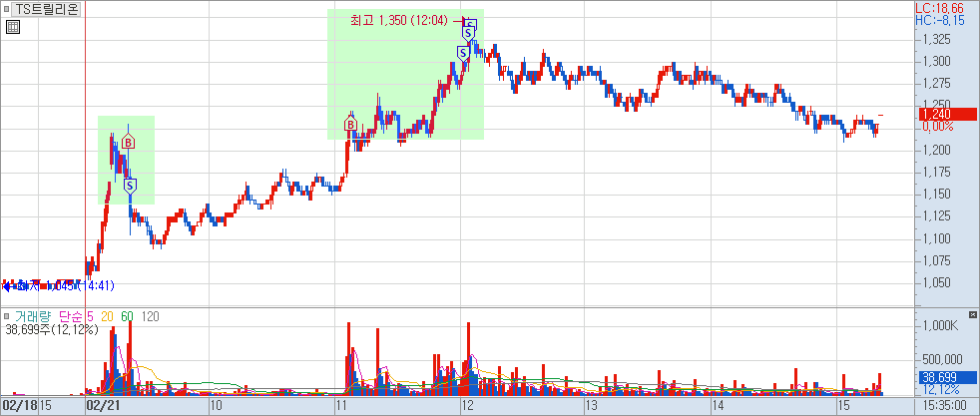
Task: Click the 최저 1,045 (14:41) low label
Action: [x=66, y=286]
